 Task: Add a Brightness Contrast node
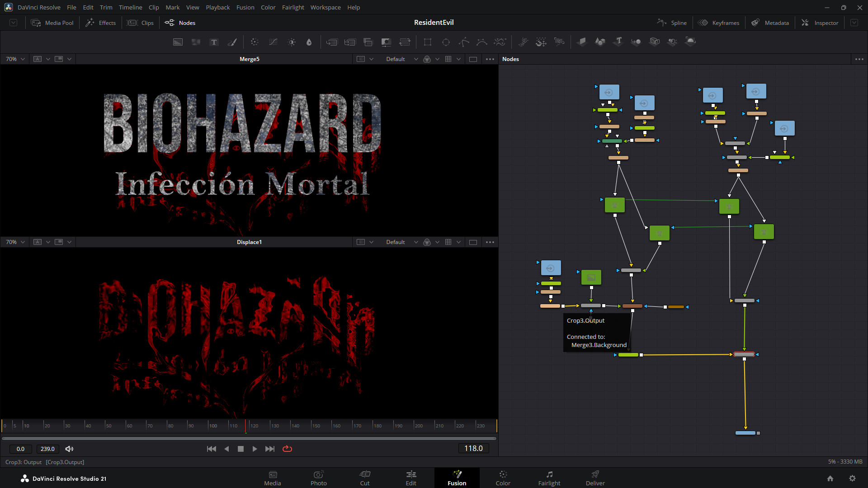pyautogui.click(x=292, y=42)
